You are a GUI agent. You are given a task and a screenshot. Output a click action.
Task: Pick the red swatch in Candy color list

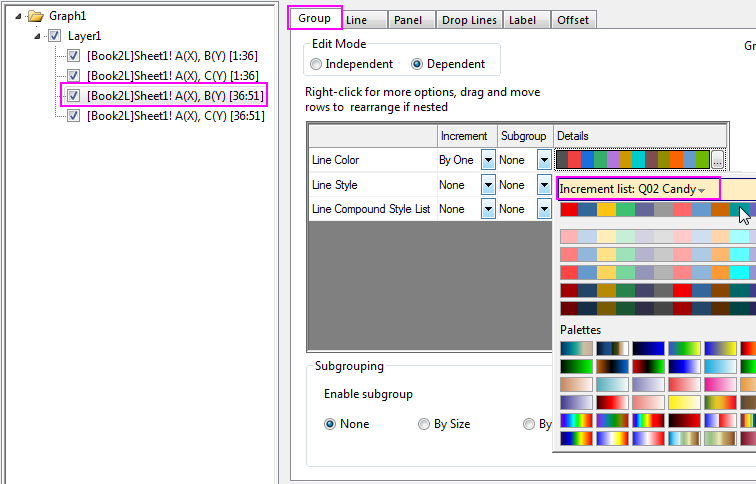(x=569, y=209)
